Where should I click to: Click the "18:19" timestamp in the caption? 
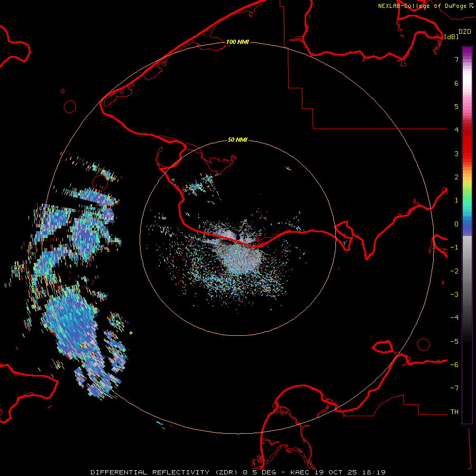373,472
